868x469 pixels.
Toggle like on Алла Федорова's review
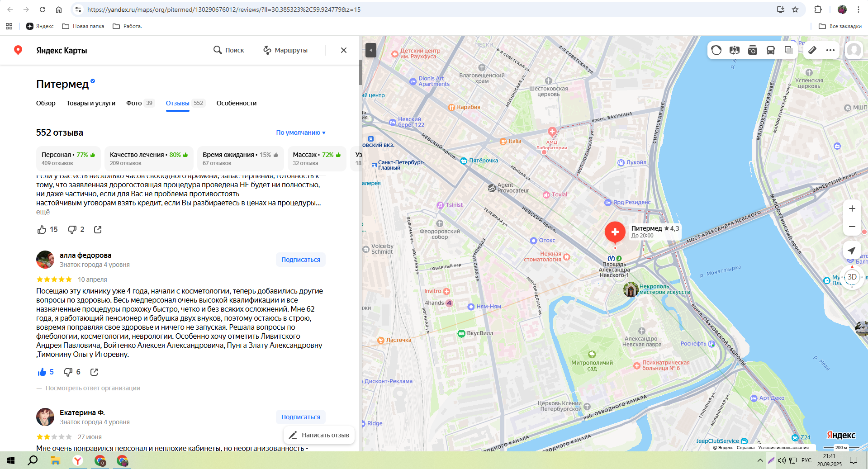[43, 372]
